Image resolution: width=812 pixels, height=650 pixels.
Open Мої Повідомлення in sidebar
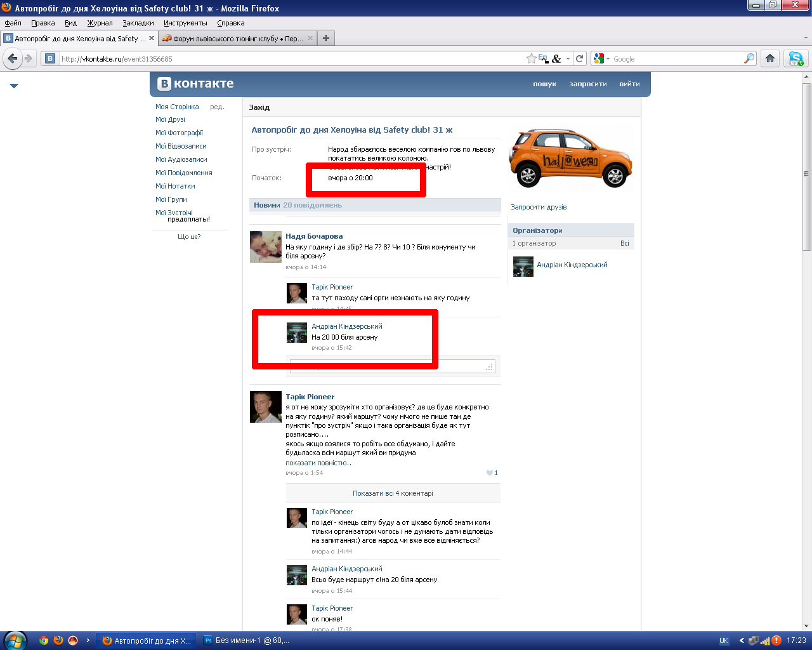point(183,173)
